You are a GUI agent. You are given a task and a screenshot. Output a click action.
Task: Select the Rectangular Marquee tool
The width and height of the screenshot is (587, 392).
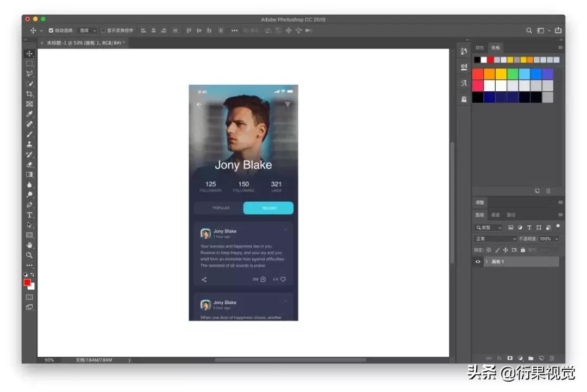point(29,64)
